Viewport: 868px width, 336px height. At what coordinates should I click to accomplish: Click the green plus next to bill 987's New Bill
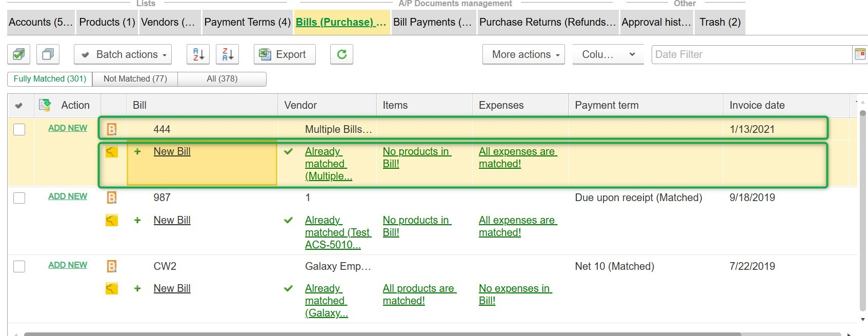(137, 220)
